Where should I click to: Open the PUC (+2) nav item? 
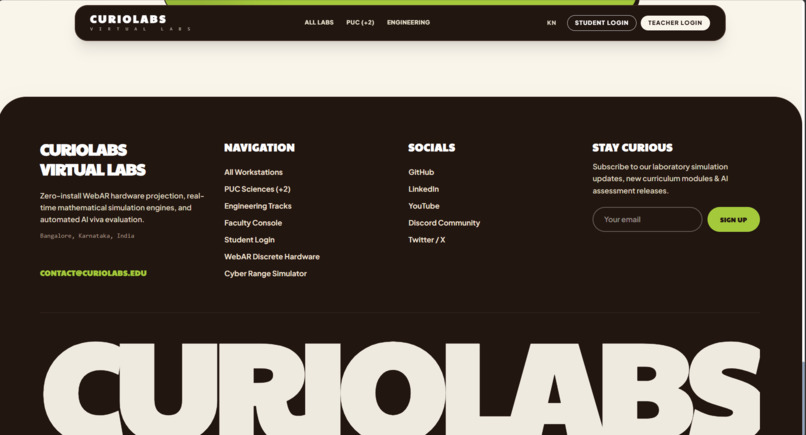point(360,23)
